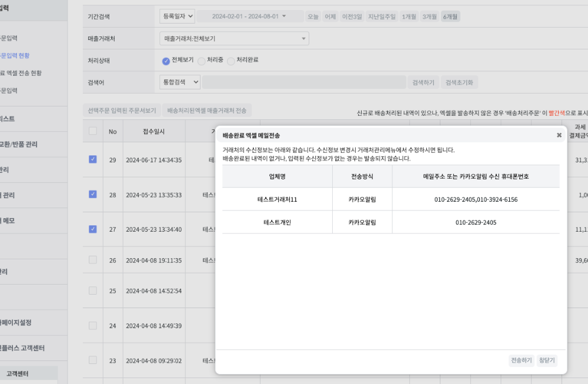
Task: Choose the 1개월 period button
Action: (409, 16)
